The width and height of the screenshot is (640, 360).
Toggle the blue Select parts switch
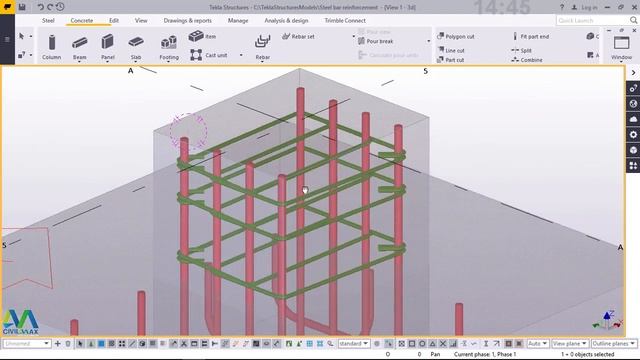(x=101, y=344)
